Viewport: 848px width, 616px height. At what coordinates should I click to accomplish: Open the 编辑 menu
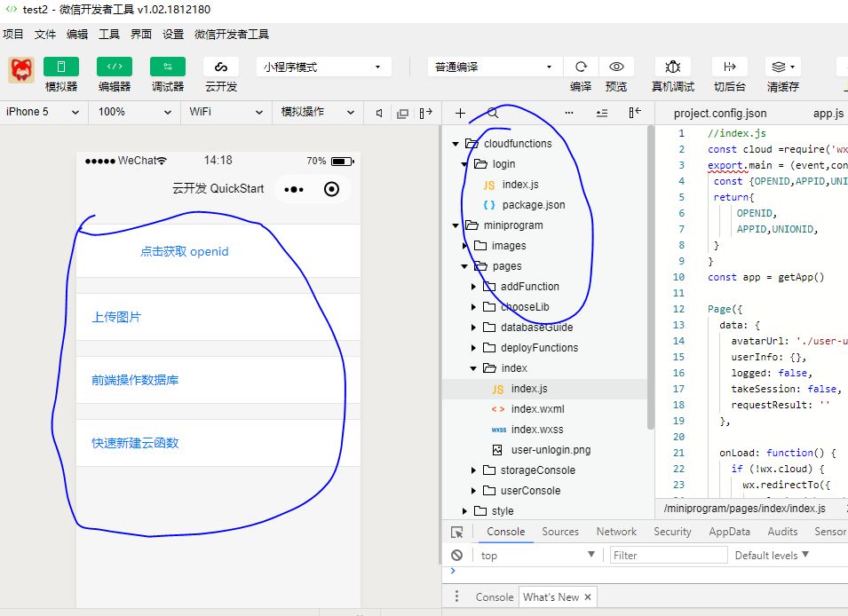click(76, 34)
